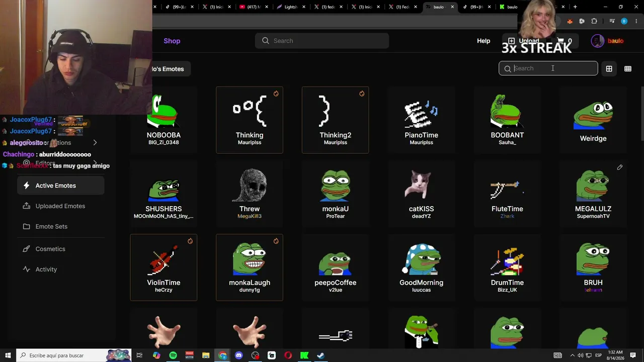Switch to list view layout
Screen dimensions: 644x362
[x=628, y=69]
